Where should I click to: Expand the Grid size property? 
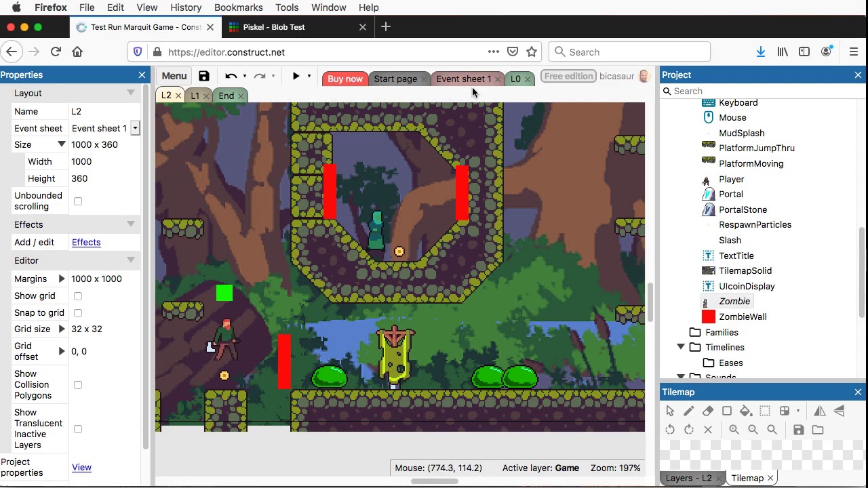62,329
